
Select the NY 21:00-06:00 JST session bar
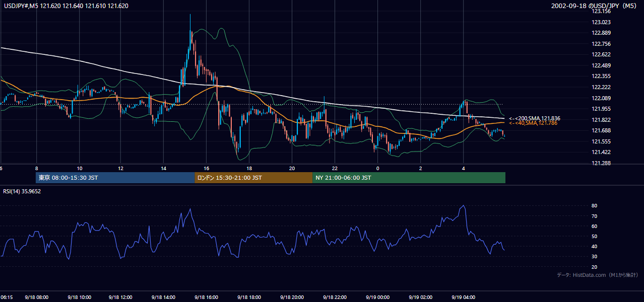(x=409, y=178)
